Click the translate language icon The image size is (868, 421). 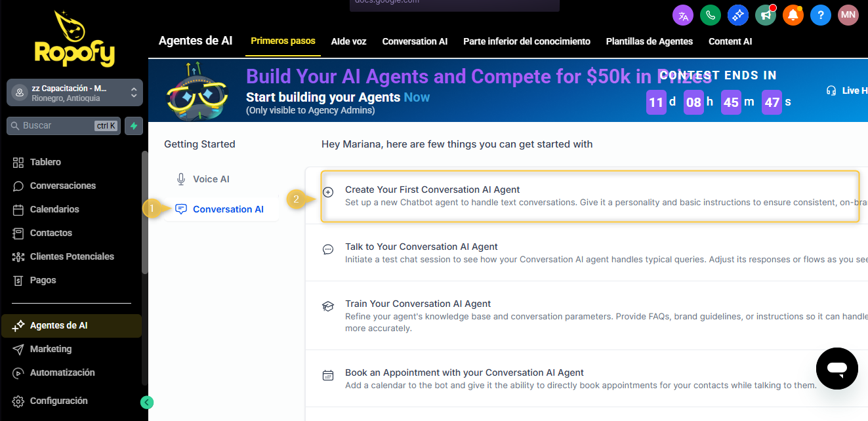683,15
